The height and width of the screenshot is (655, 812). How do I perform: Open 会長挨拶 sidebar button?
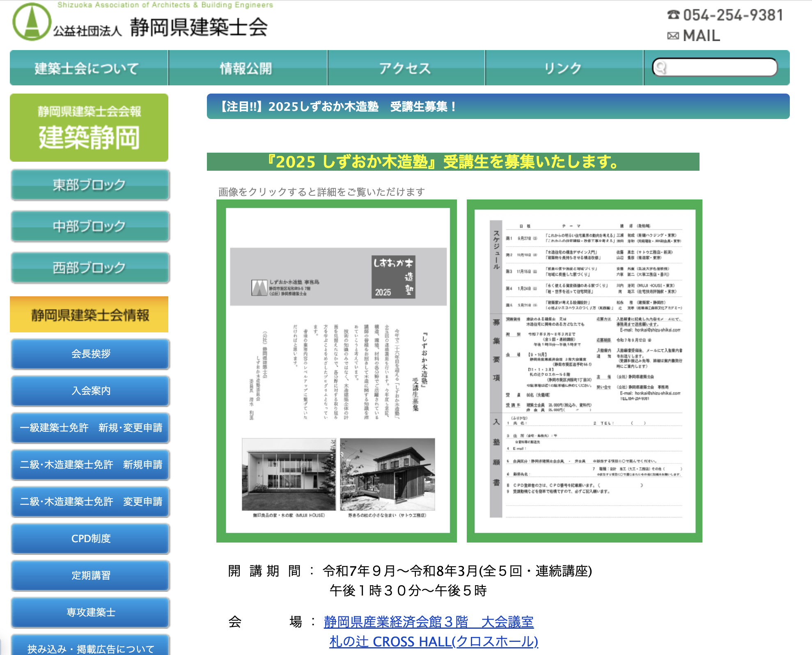pyautogui.click(x=90, y=354)
